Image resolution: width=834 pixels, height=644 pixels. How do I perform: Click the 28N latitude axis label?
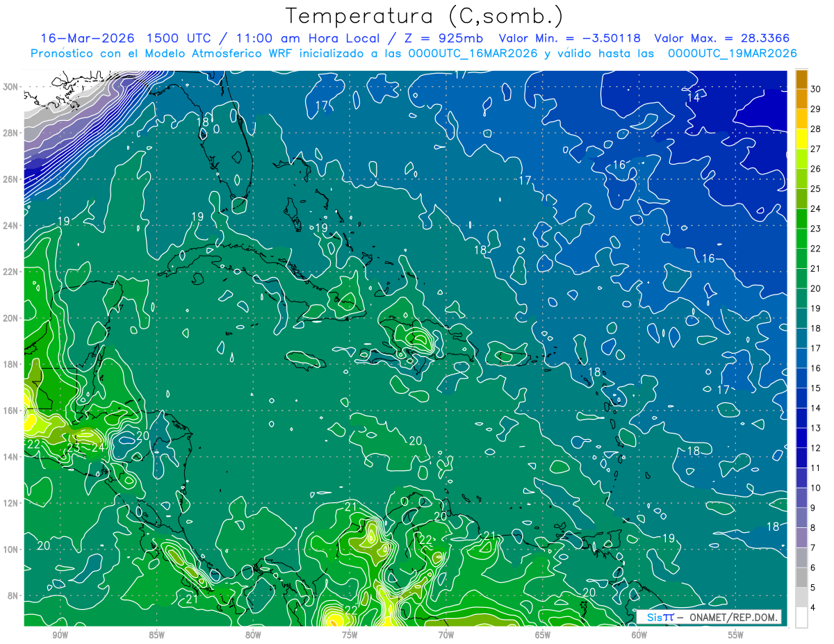click(11, 133)
